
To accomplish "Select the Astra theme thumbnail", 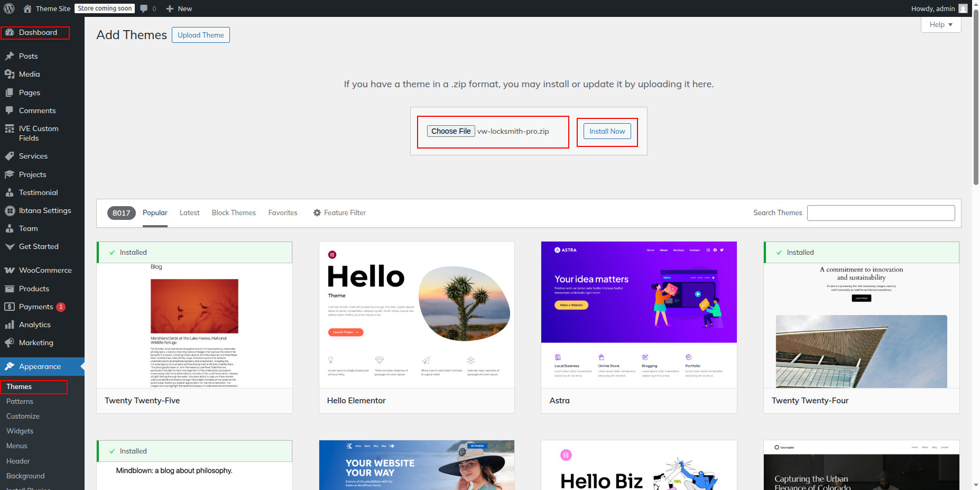I will pos(639,315).
